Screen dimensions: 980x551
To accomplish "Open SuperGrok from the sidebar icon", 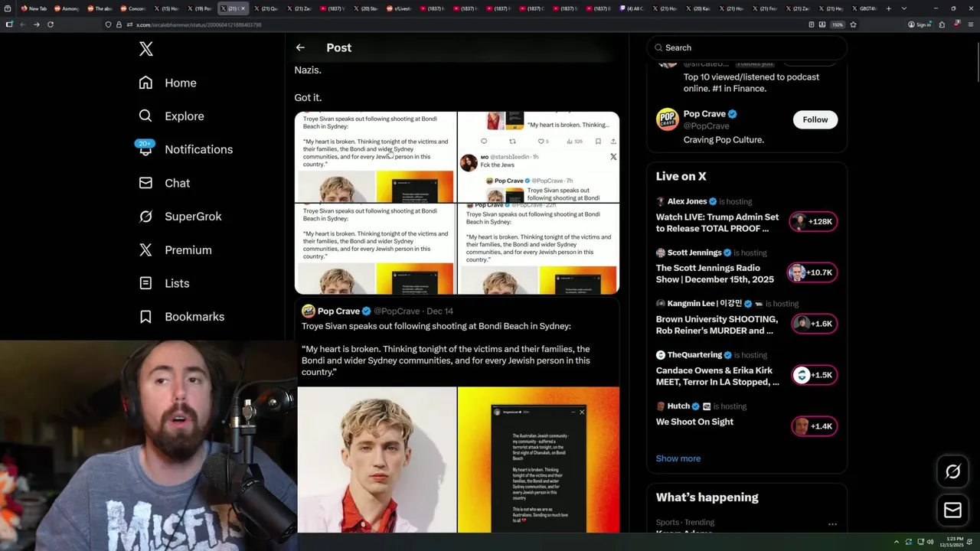I will [145, 217].
